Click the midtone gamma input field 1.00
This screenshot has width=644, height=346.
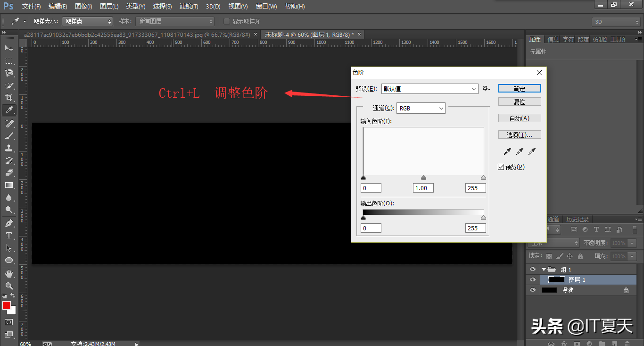click(x=423, y=188)
